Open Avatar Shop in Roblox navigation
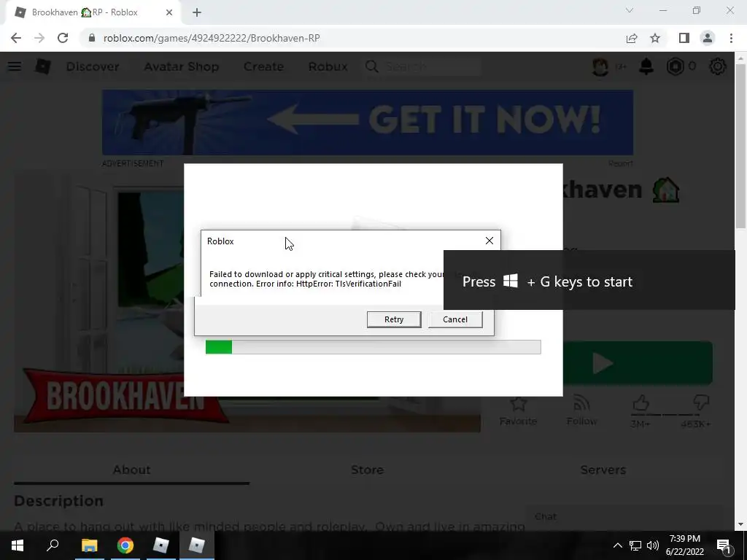747x560 pixels. pyautogui.click(x=182, y=66)
